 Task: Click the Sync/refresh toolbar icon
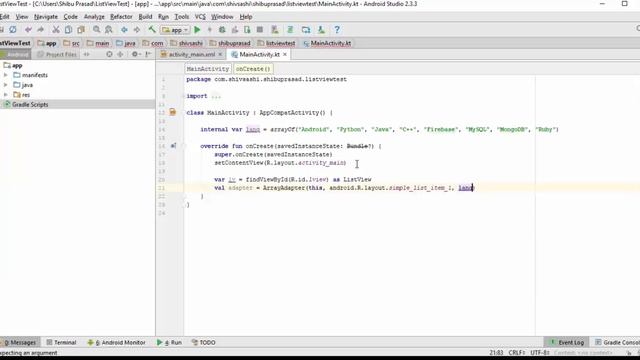tap(13, 30)
